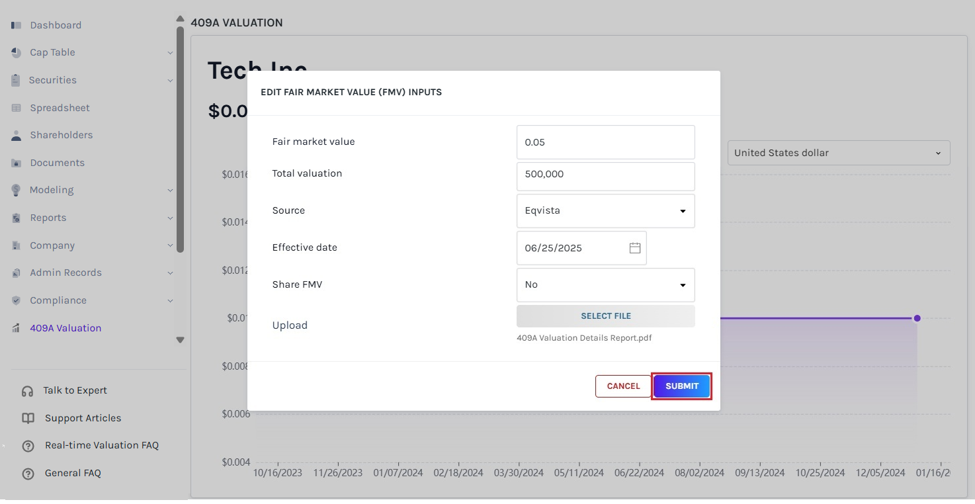Click the Shareholders person icon
The image size is (975, 504).
[x=16, y=135]
